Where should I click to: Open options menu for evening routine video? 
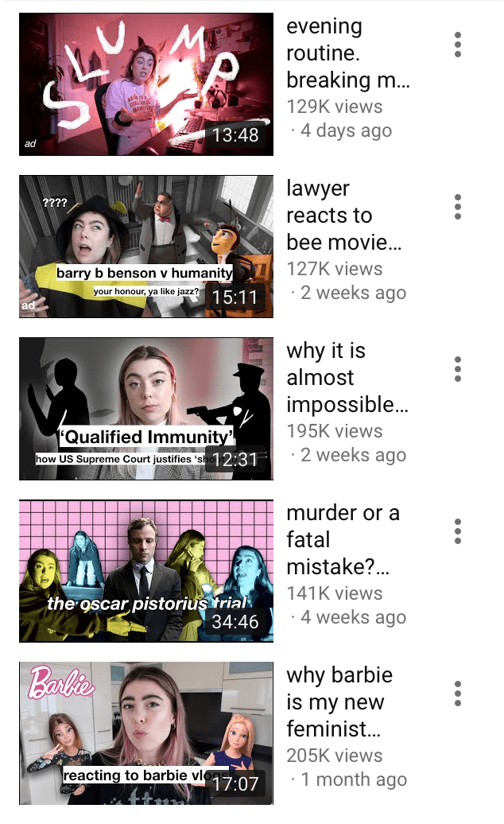(458, 45)
